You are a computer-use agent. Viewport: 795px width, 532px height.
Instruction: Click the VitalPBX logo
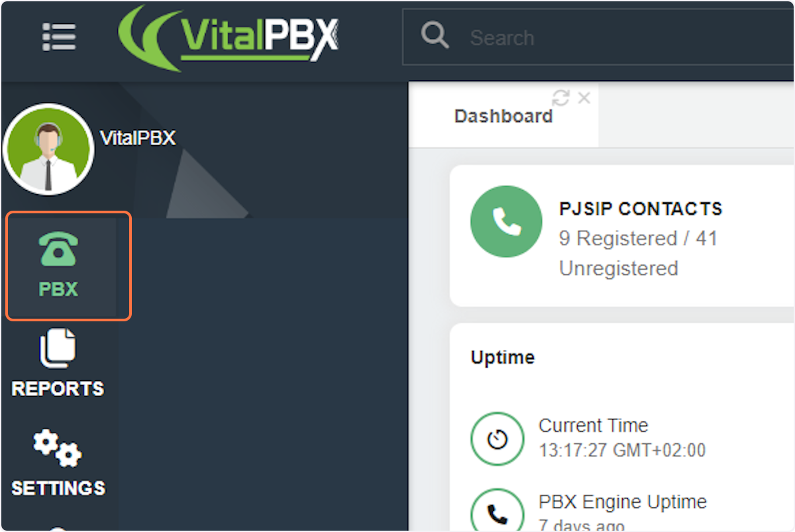click(229, 38)
